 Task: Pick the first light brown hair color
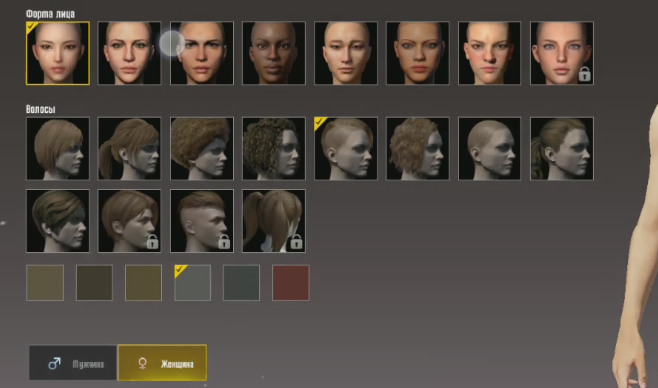(45, 283)
